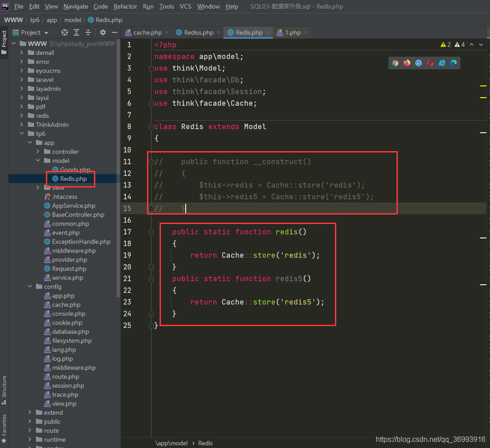Screen dimensions: 490x448
Task: Open the file in Opera browser
Action: 430,63
